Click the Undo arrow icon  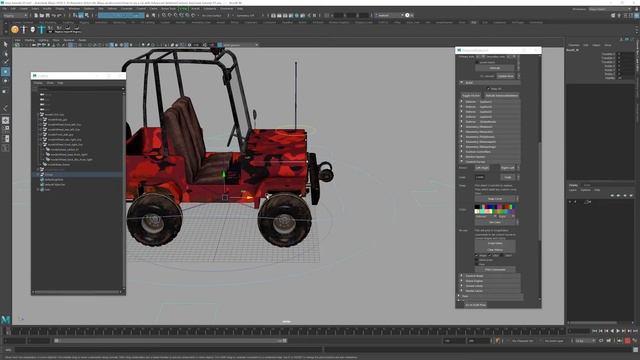click(53, 16)
